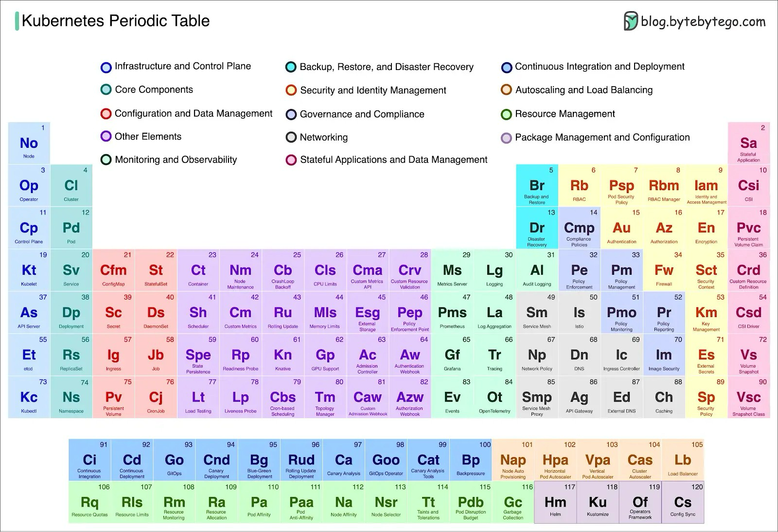778x532 pixels.
Task: Click the Cp (Control Plane) element cell
Action: pyautogui.click(x=29, y=228)
